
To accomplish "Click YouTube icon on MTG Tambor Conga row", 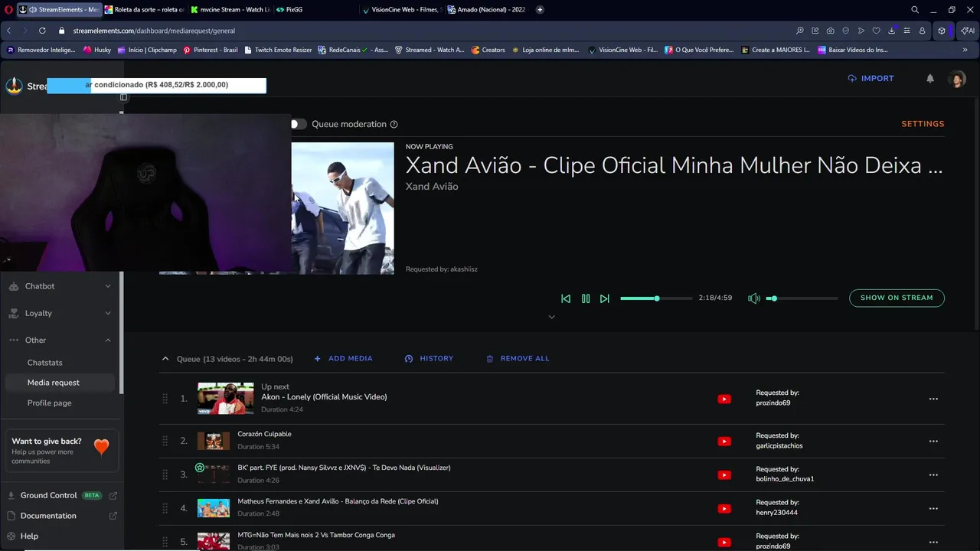I will point(724,542).
